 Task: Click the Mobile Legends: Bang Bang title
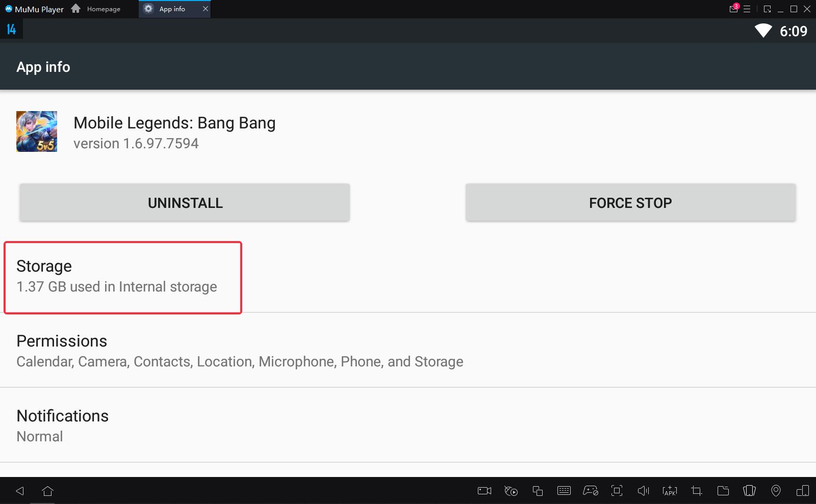click(x=174, y=123)
